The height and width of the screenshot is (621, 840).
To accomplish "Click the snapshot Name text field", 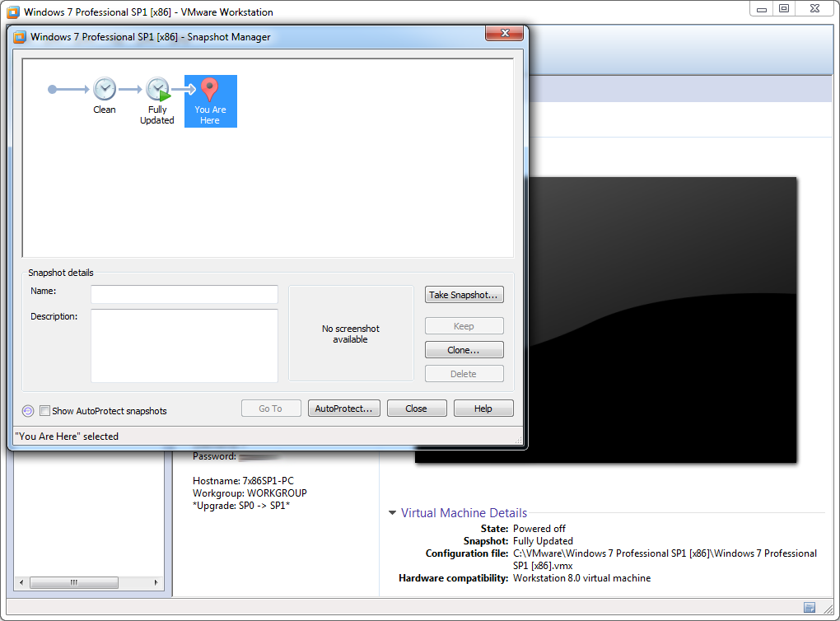I will click(184, 295).
